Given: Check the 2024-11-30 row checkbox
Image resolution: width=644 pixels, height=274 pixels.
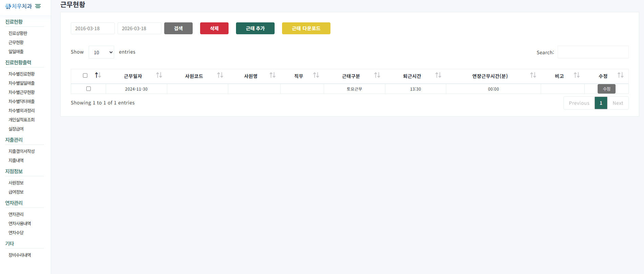Looking at the screenshot, I should tap(88, 89).
